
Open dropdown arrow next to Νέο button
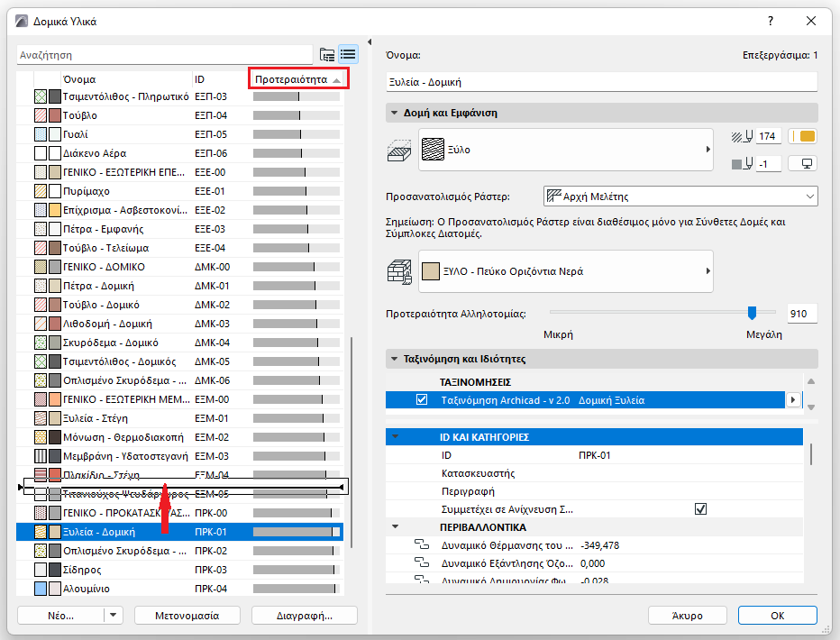(113, 615)
